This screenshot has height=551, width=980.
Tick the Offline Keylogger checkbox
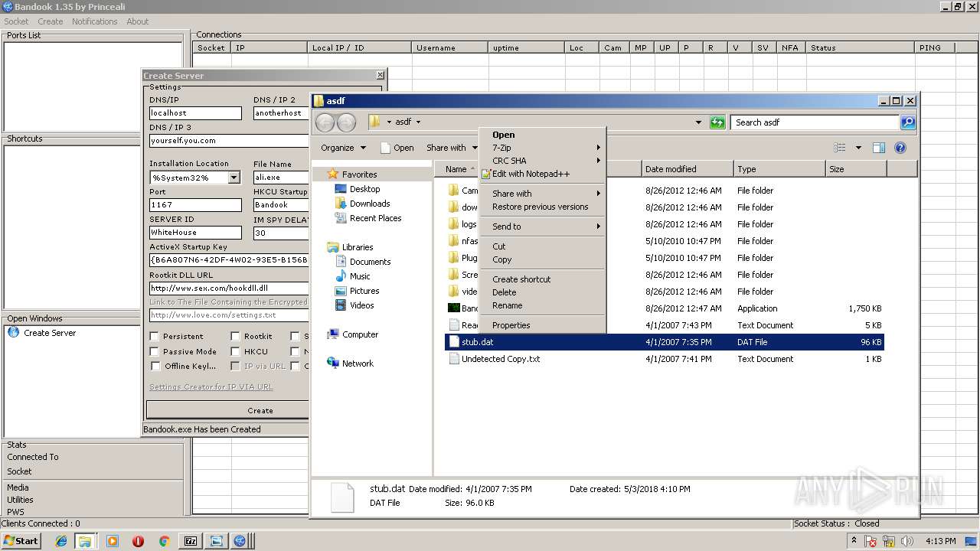tap(155, 366)
